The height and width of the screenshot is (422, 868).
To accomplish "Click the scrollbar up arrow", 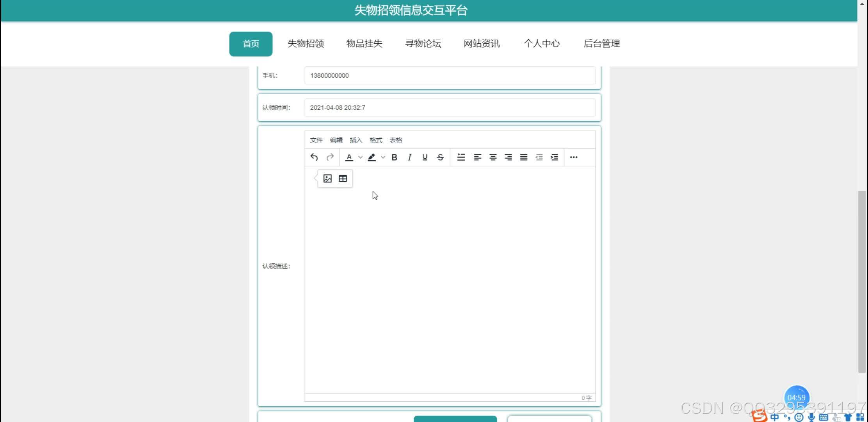I will click(863, 4).
